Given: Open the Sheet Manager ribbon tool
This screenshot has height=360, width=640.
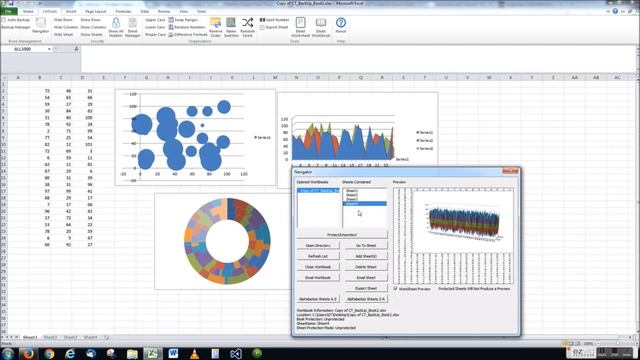Looking at the screenshot, I should click(x=133, y=27).
